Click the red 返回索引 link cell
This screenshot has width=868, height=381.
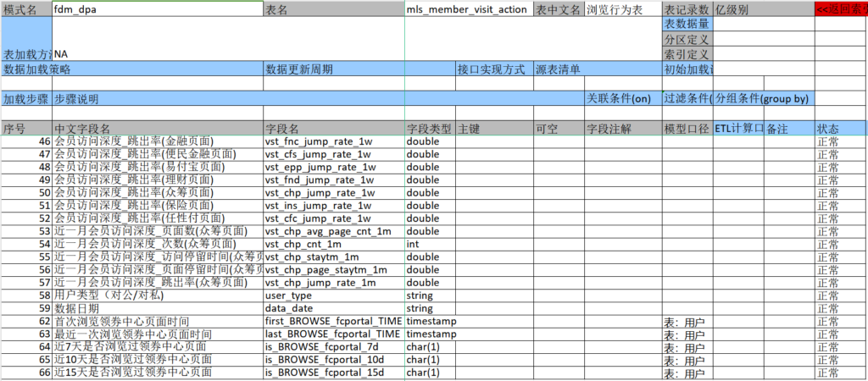841,9
